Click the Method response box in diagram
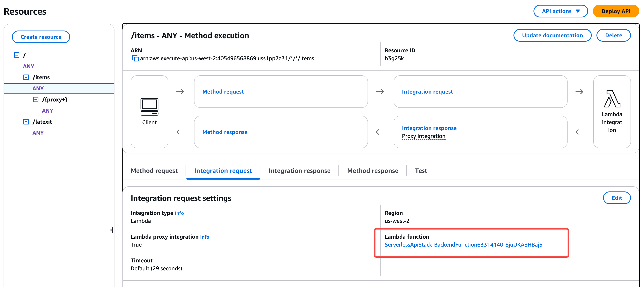 [x=225, y=132]
